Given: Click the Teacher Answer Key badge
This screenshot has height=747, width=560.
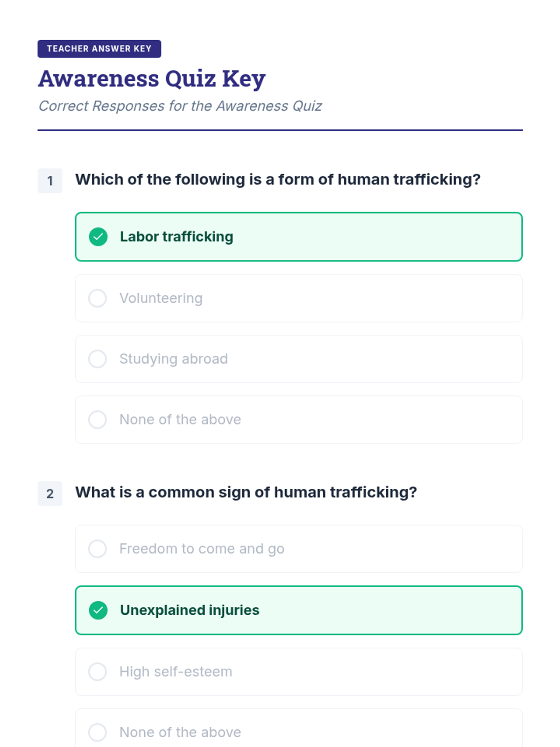Looking at the screenshot, I should (99, 49).
